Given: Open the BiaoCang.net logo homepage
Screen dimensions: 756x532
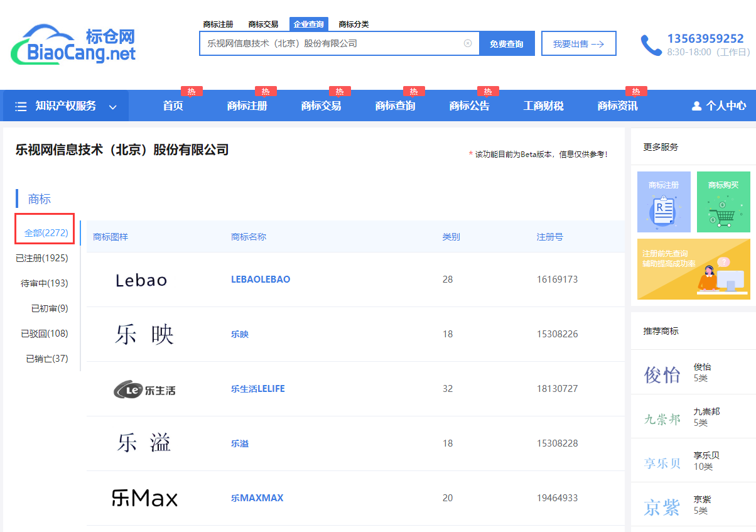Looking at the screenshot, I should [x=73, y=45].
